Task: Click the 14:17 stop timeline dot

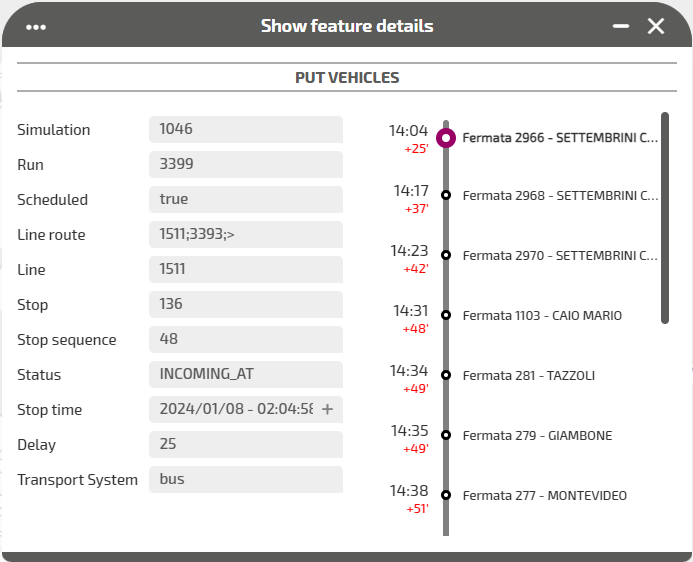Action: coord(446,195)
